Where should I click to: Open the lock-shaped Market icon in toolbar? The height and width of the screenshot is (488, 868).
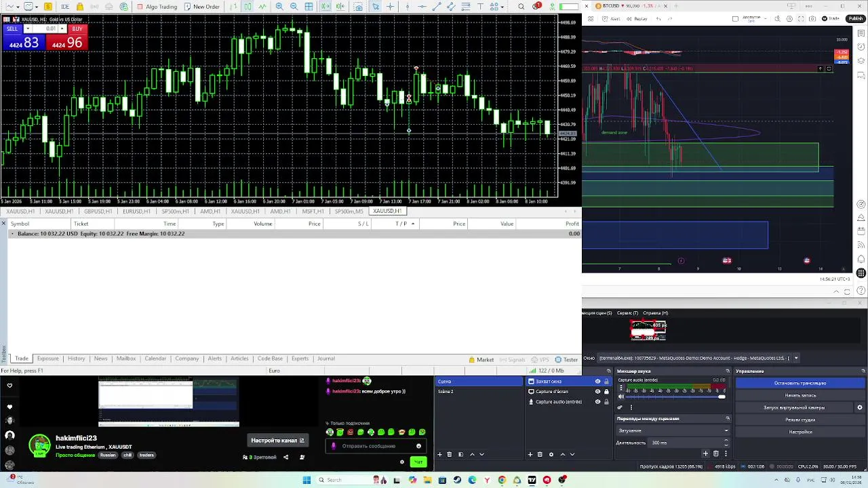80,7
